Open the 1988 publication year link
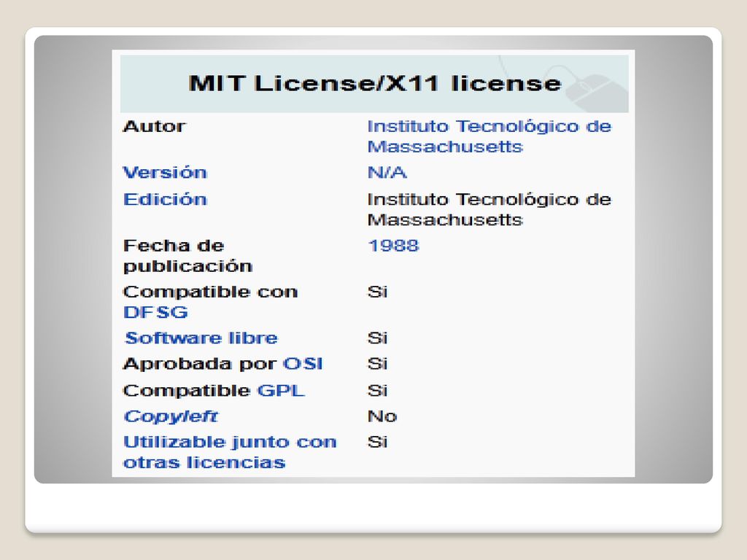 (393, 245)
